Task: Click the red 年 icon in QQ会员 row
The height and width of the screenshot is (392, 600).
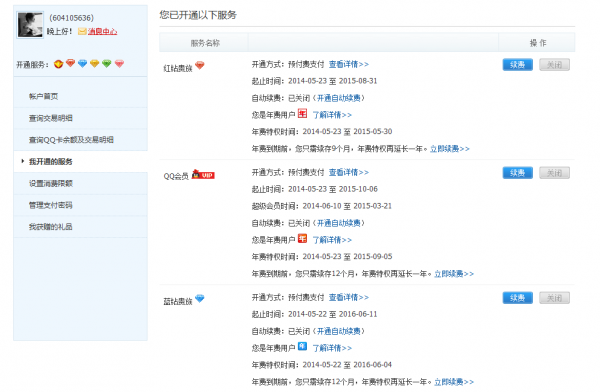Action: coord(303,238)
